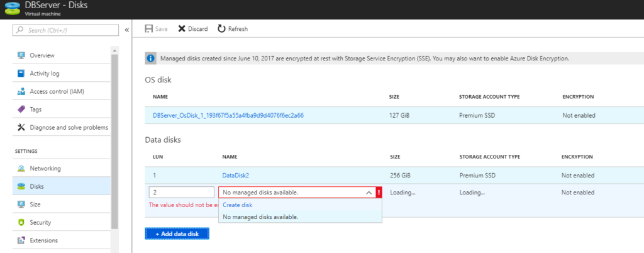Click the sidebar vertical scrollbar
644x253 pixels.
click(x=114, y=142)
